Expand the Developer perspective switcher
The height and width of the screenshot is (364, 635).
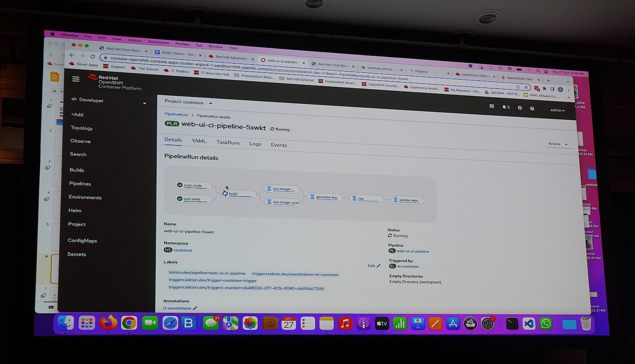pyautogui.click(x=109, y=101)
